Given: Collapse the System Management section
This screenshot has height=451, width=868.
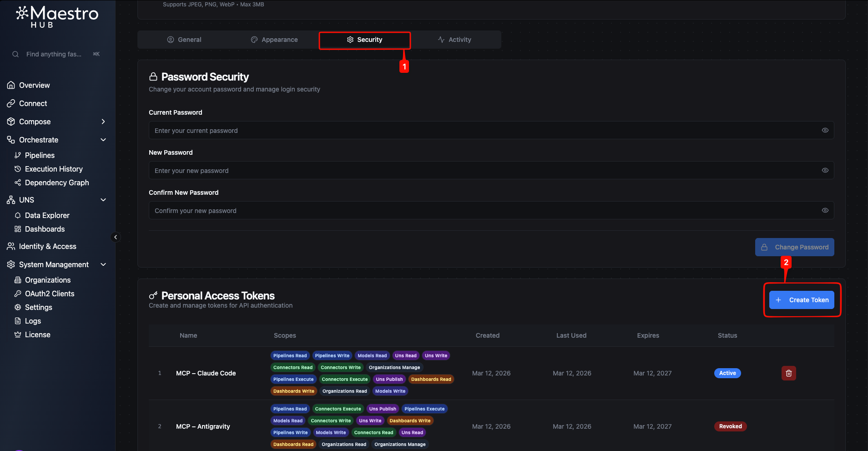Looking at the screenshot, I should click(x=103, y=264).
